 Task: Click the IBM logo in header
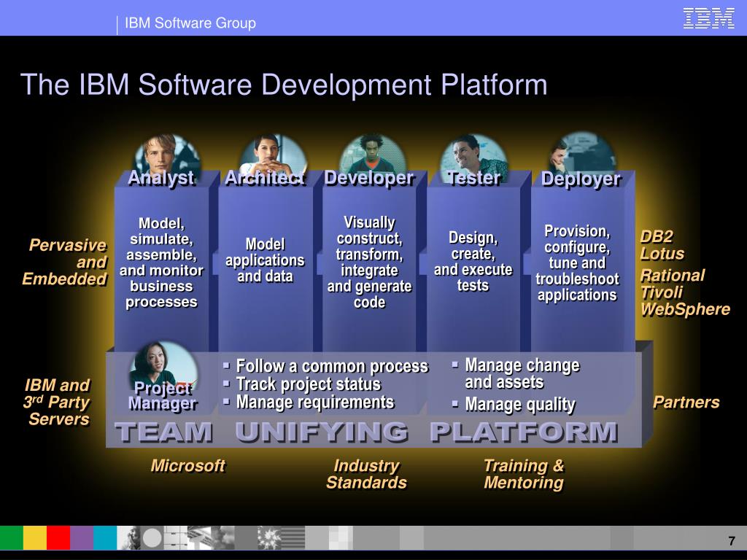click(708, 18)
